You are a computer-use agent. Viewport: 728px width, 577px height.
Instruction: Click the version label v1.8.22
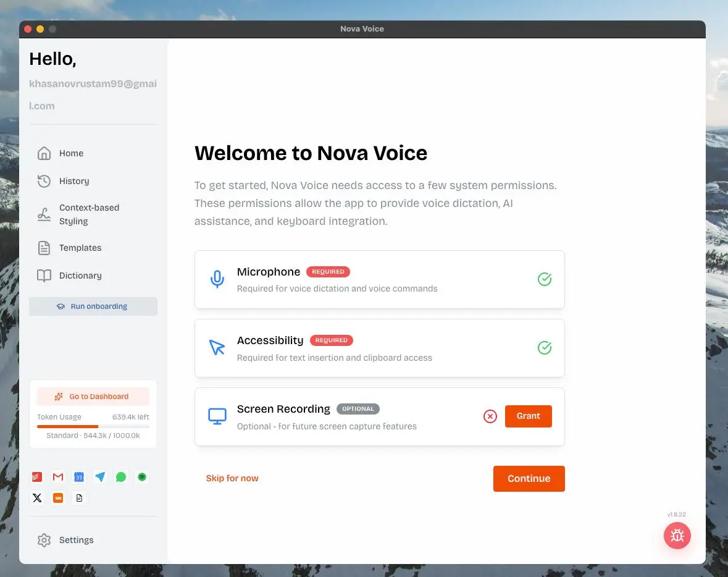(x=676, y=514)
